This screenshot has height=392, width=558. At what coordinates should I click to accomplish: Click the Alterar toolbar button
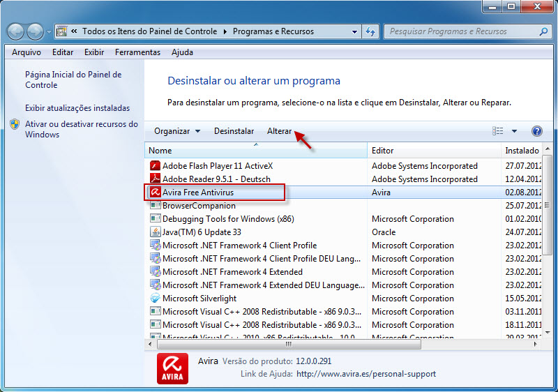click(x=280, y=131)
